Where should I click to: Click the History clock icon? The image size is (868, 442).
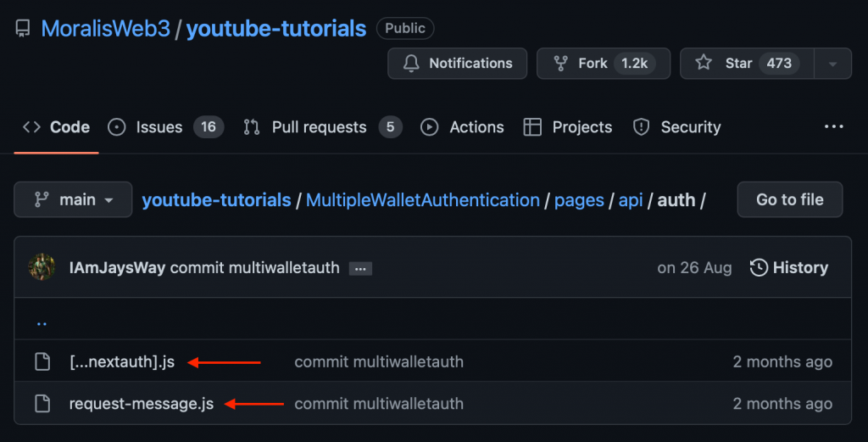759,267
